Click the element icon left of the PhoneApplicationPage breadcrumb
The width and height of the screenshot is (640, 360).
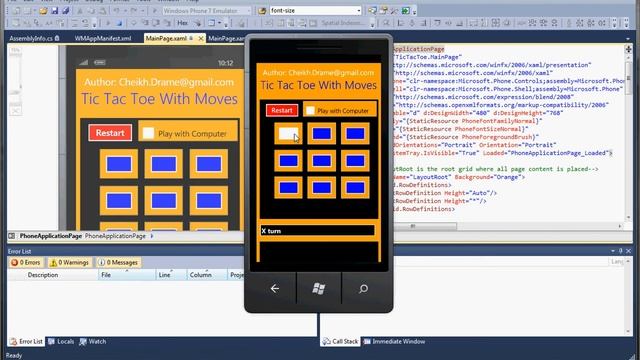coord(11,236)
